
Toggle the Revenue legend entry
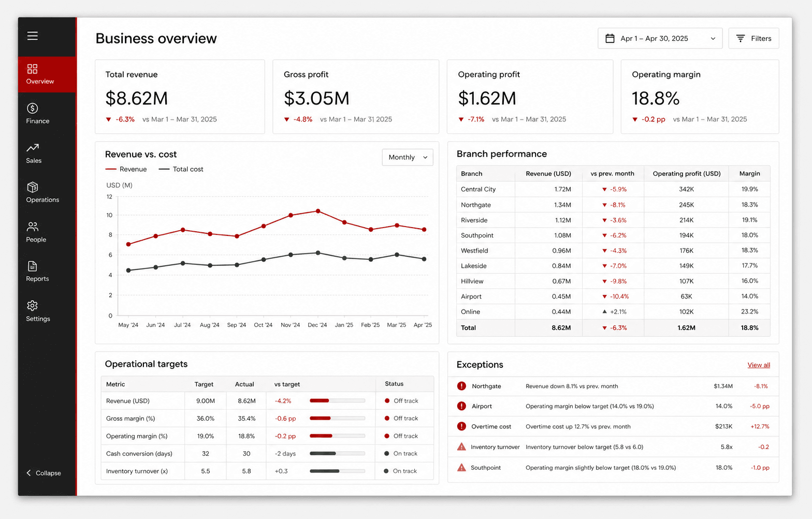point(126,169)
